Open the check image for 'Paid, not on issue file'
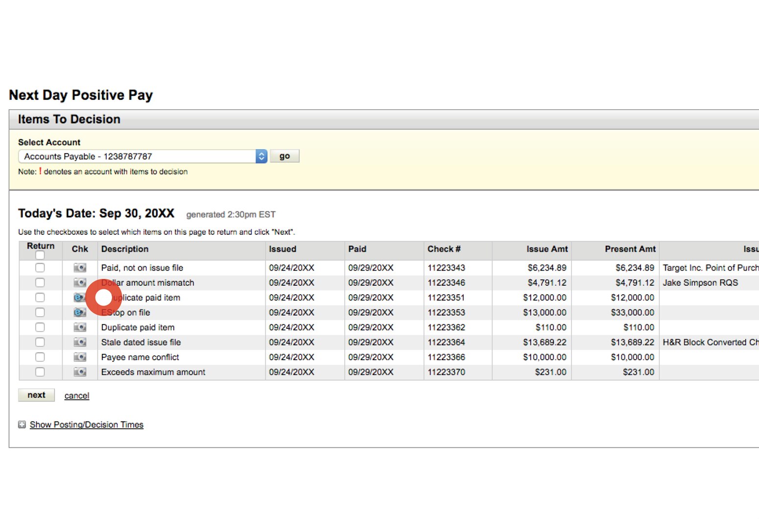Viewport: 759px width, 532px height. point(79,268)
